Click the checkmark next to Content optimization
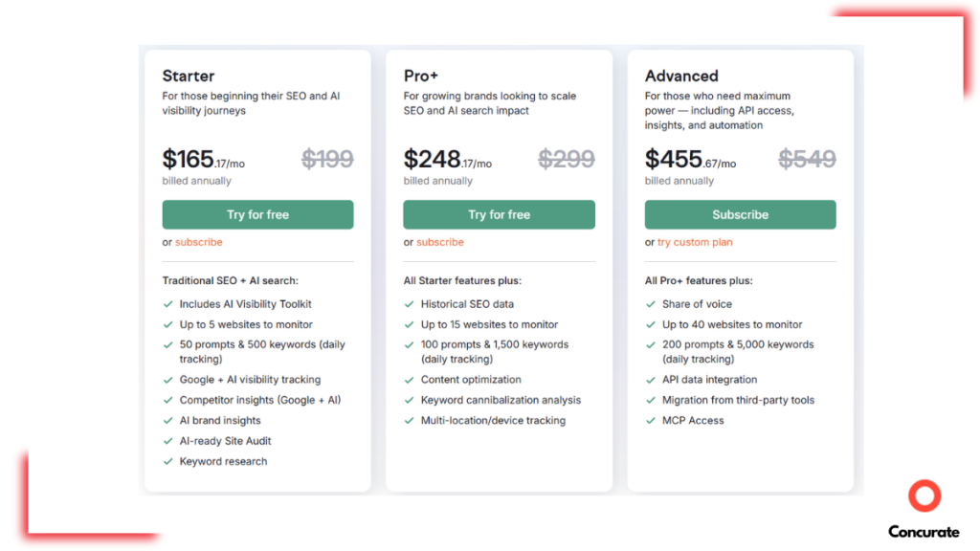The image size is (980, 551). tap(410, 379)
